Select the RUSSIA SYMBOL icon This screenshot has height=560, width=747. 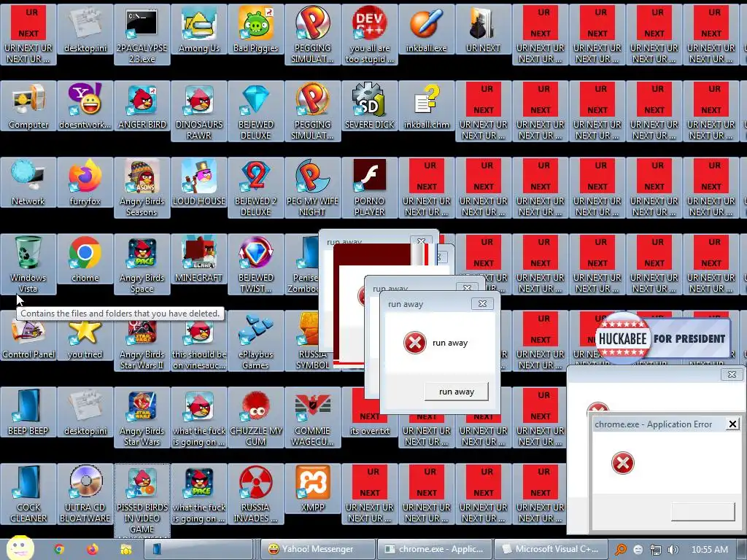tap(309, 341)
